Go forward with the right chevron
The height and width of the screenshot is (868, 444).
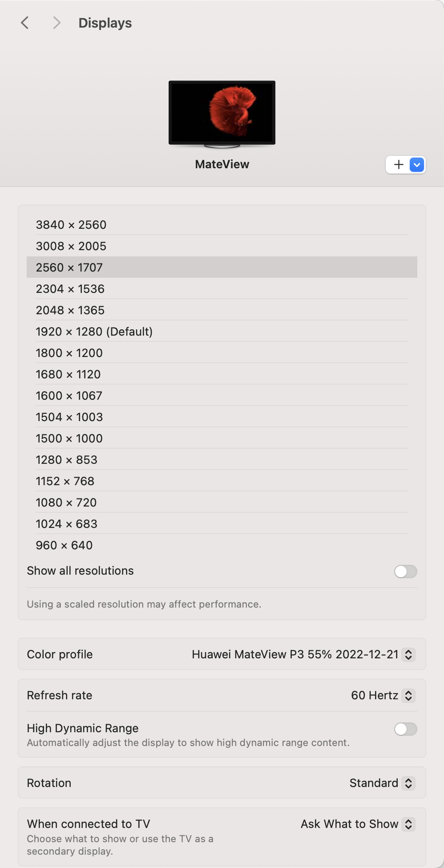[57, 23]
